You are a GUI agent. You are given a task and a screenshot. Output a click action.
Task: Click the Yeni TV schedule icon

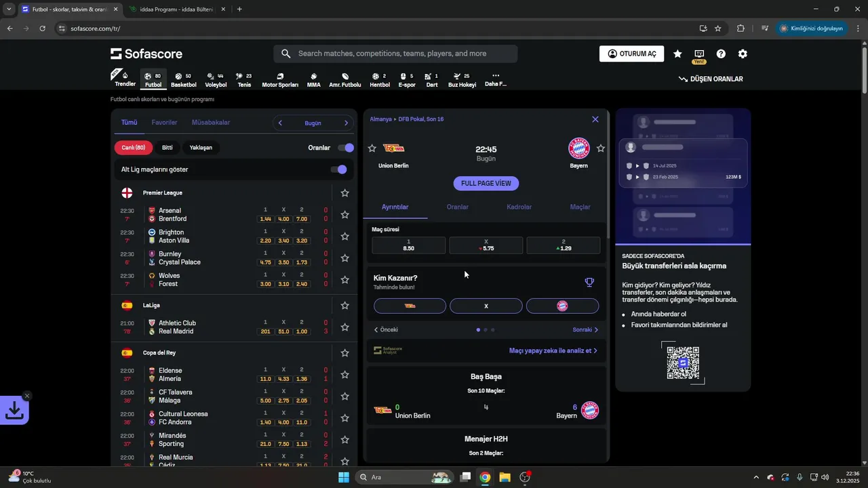pos(699,56)
